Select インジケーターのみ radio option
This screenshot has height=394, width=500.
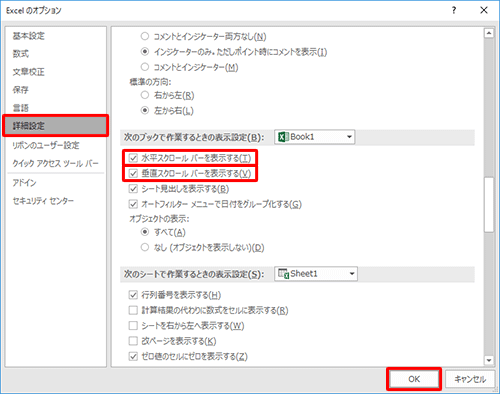pos(145,52)
